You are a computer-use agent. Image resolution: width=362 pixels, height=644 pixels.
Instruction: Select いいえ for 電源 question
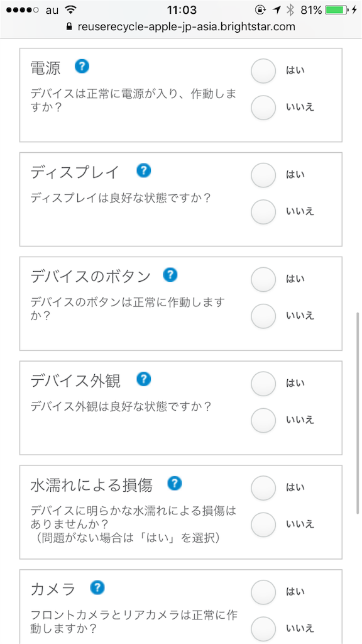tap(263, 108)
